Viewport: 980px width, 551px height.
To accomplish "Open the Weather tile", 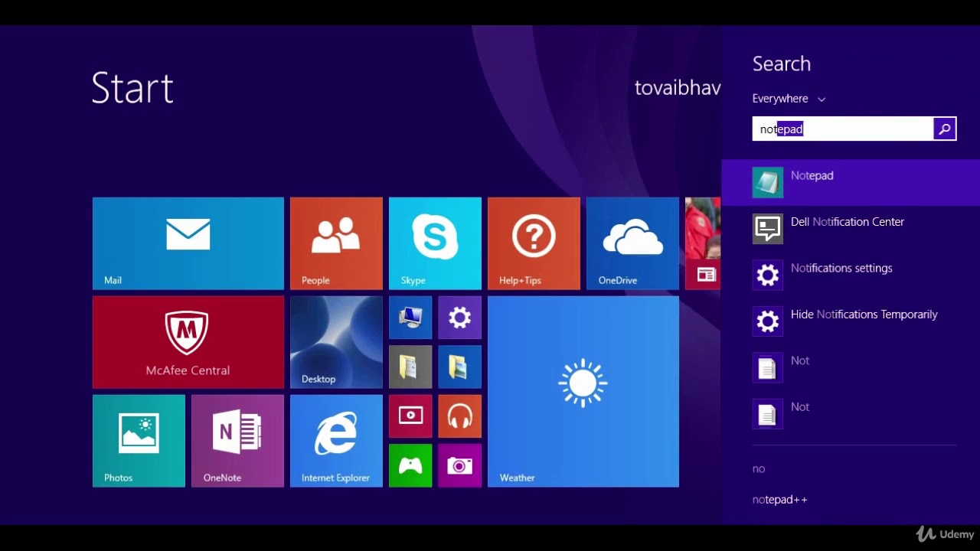I will click(583, 392).
